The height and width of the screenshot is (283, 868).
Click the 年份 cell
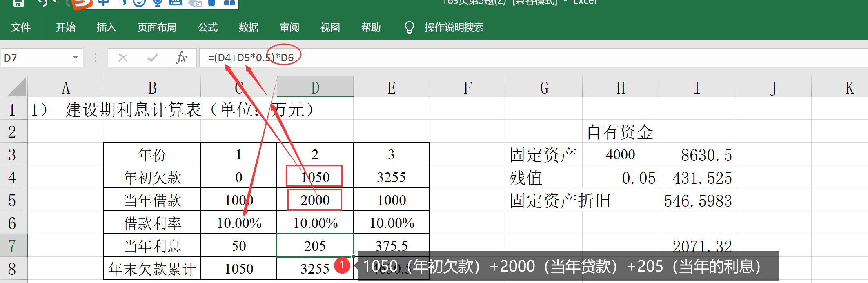pos(152,154)
